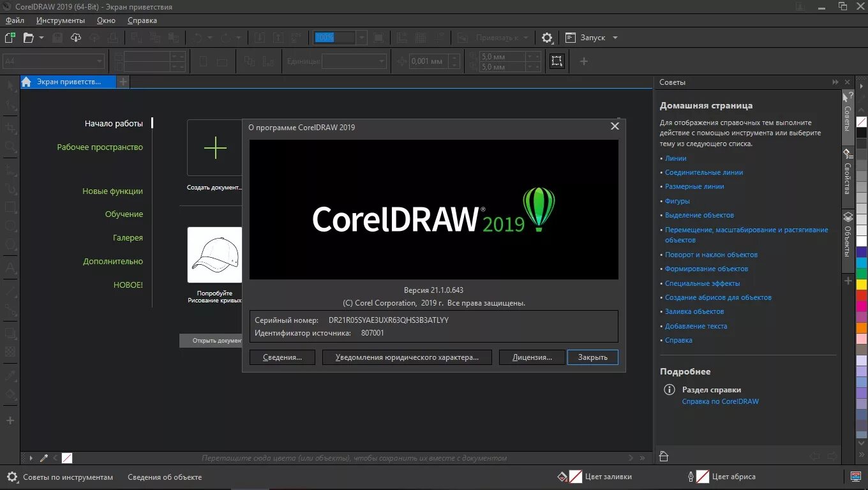Open the Соединительные линии help link

[704, 172]
